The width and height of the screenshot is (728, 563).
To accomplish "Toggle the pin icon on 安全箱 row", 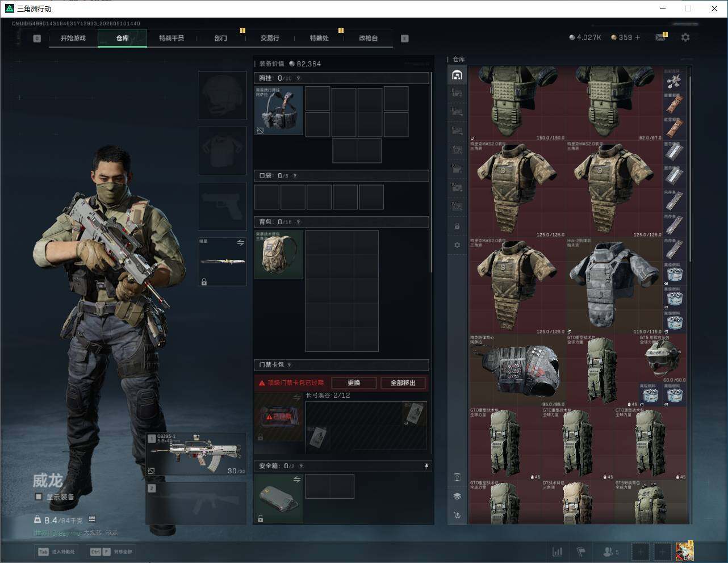I will coord(426,466).
